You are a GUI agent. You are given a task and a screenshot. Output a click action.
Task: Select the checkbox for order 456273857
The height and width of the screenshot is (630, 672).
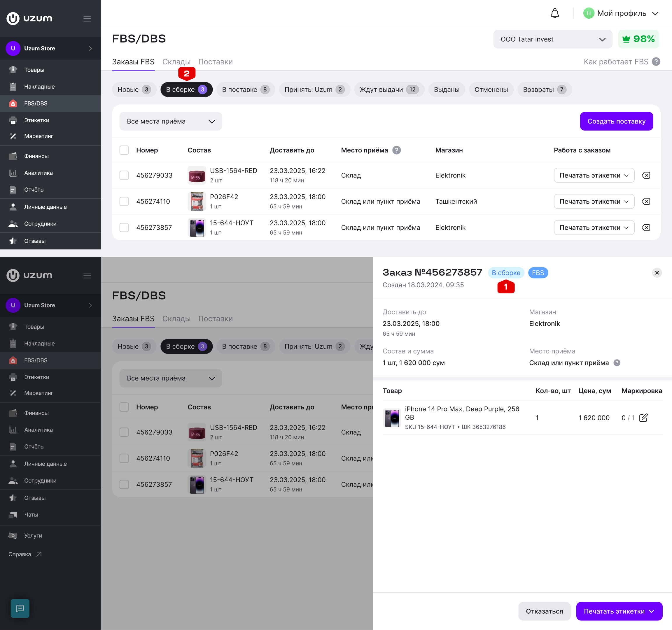[124, 227]
